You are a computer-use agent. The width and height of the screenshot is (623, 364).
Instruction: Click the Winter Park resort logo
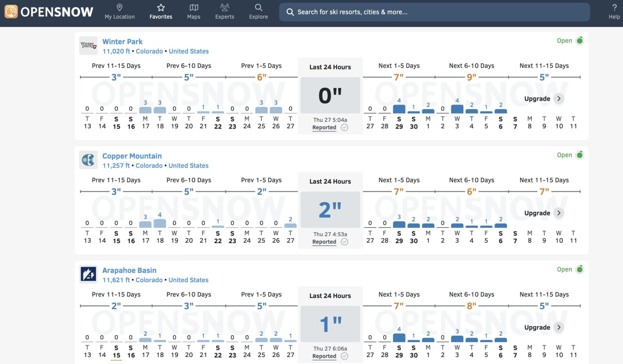(x=88, y=46)
